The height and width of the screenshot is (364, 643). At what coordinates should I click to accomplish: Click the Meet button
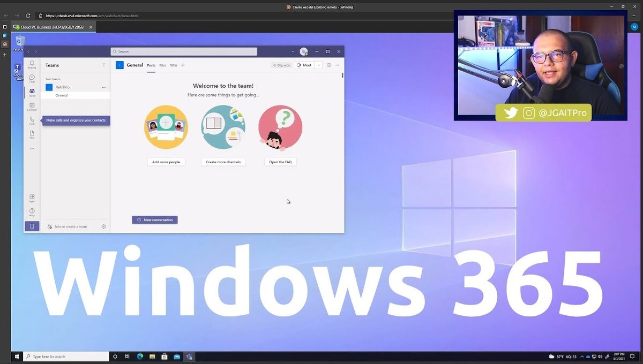(x=304, y=65)
